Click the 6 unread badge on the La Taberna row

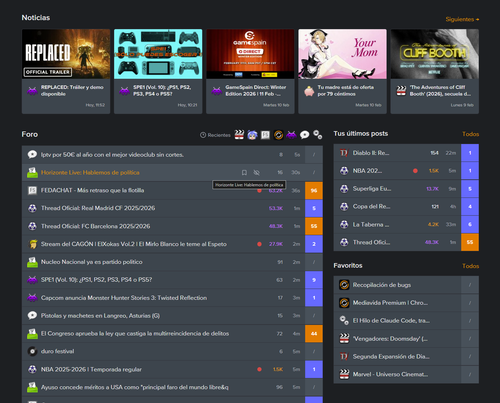pyautogui.click(x=470, y=224)
